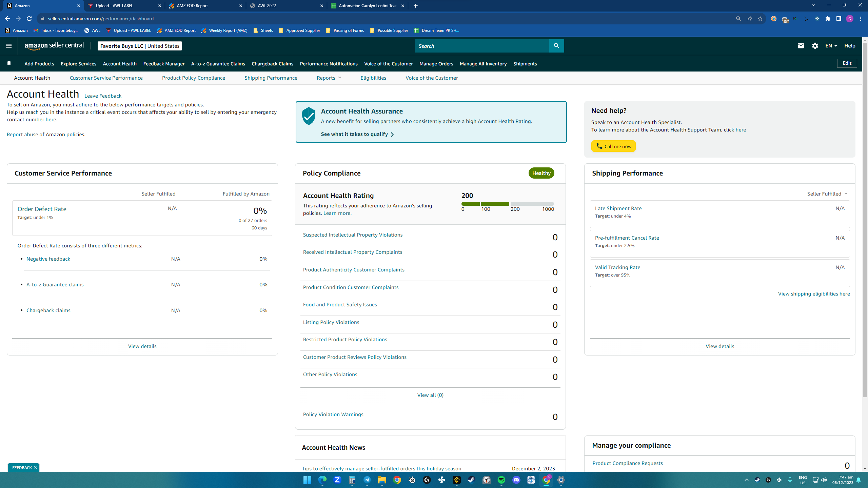Screen dimensions: 868x488
Task: Click Manage All Inventory in the favorites bar
Action: (483, 63)
